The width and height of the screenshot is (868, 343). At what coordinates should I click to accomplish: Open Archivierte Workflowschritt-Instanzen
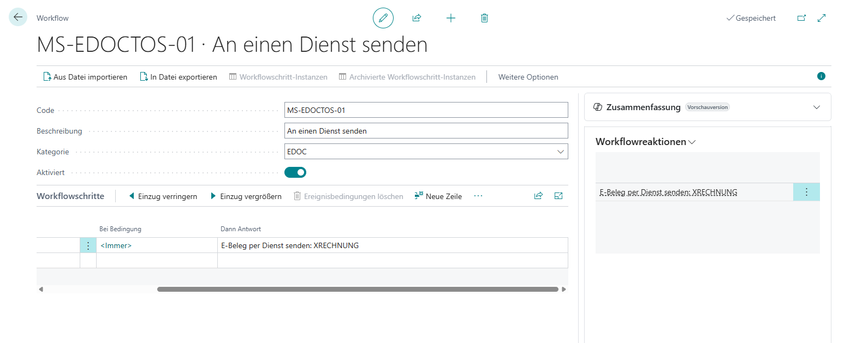(407, 77)
